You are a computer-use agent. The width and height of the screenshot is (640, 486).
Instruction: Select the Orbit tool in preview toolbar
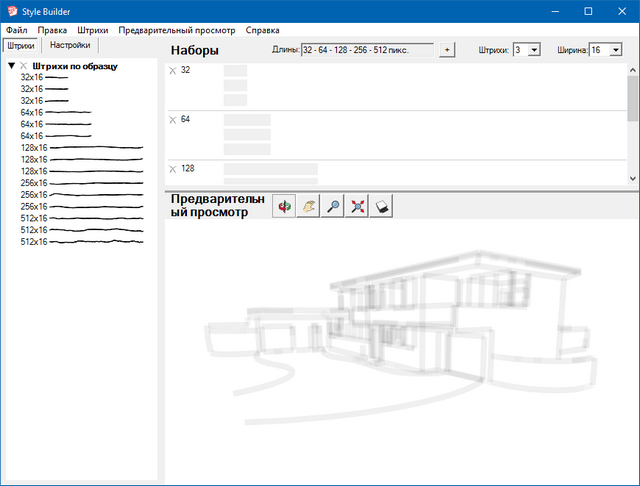point(284,206)
